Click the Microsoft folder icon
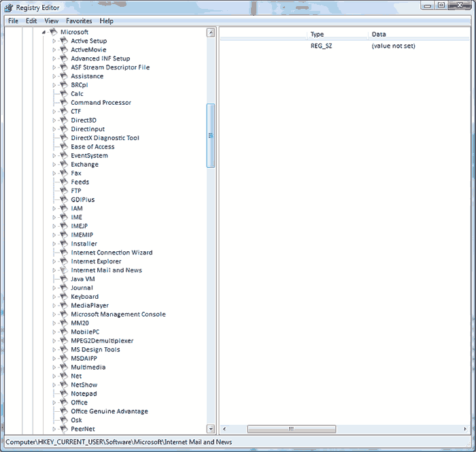The width and height of the screenshot is (476, 452). (x=54, y=31)
